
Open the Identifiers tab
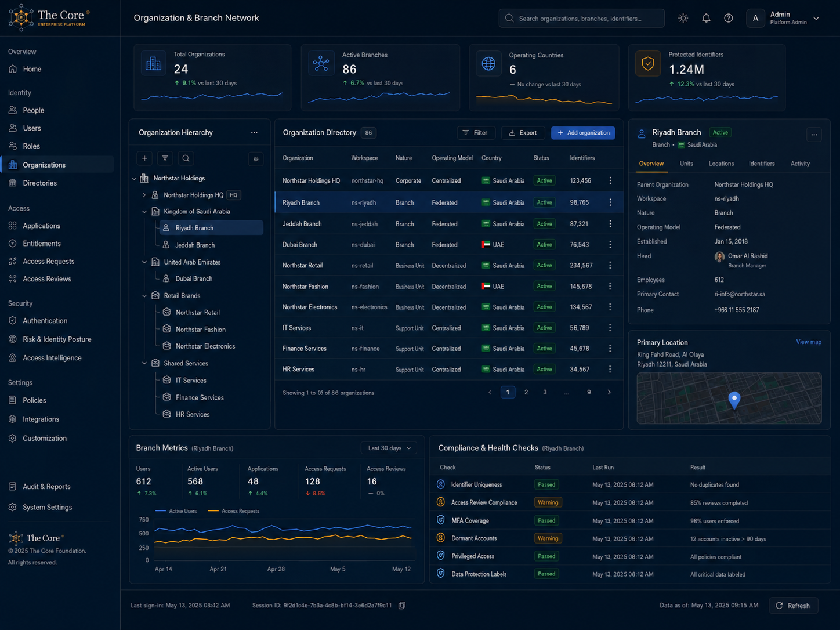[x=762, y=164]
